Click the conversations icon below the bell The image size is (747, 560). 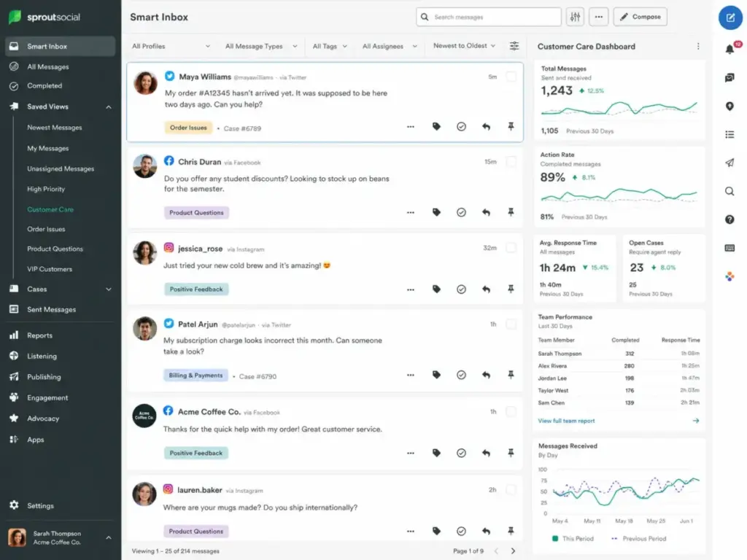[x=729, y=77]
